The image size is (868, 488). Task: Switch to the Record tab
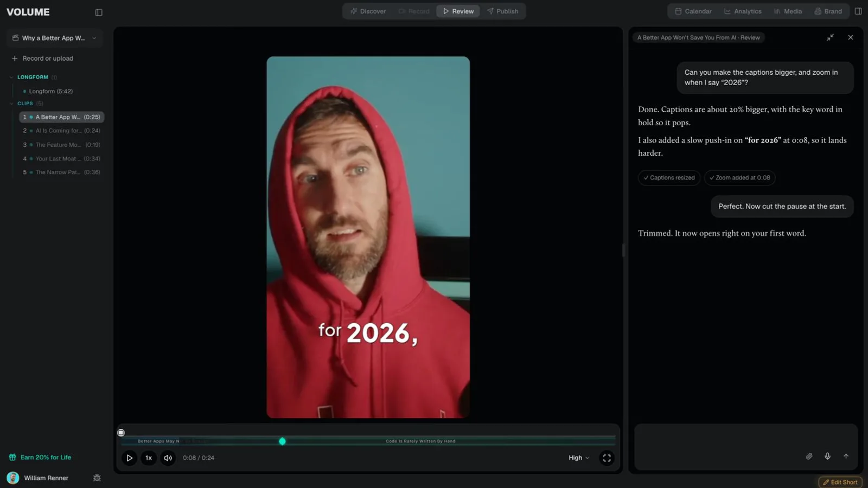click(x=414, y=11)
